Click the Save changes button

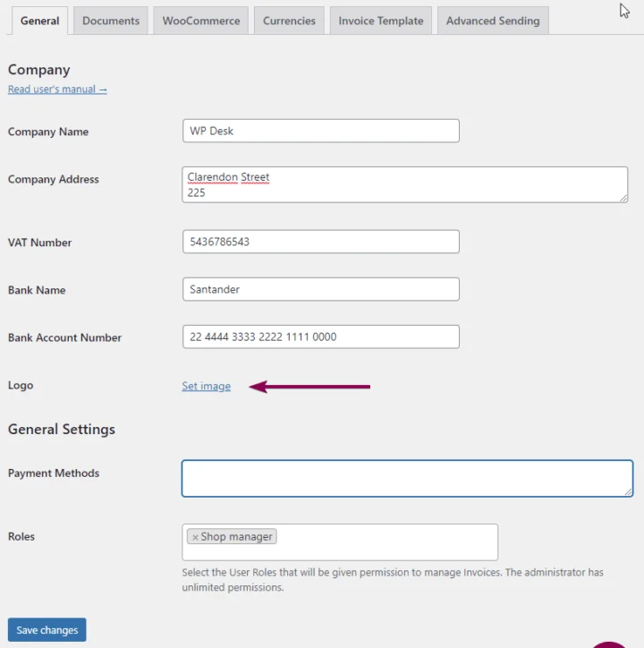click(47, 630)
